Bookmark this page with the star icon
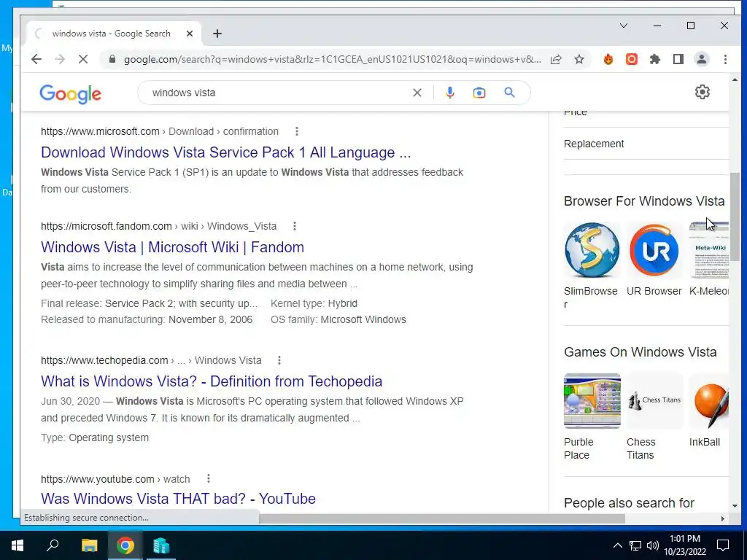 pos(578,59)
